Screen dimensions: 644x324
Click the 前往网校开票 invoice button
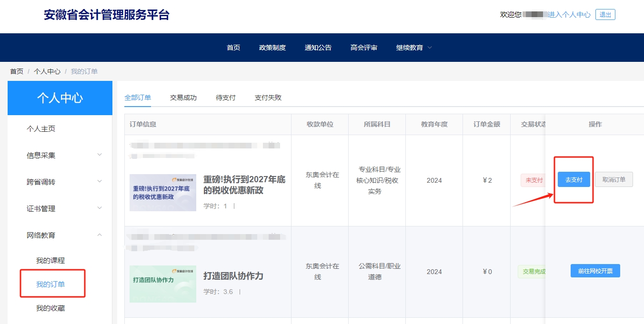(x=595, y=270)
